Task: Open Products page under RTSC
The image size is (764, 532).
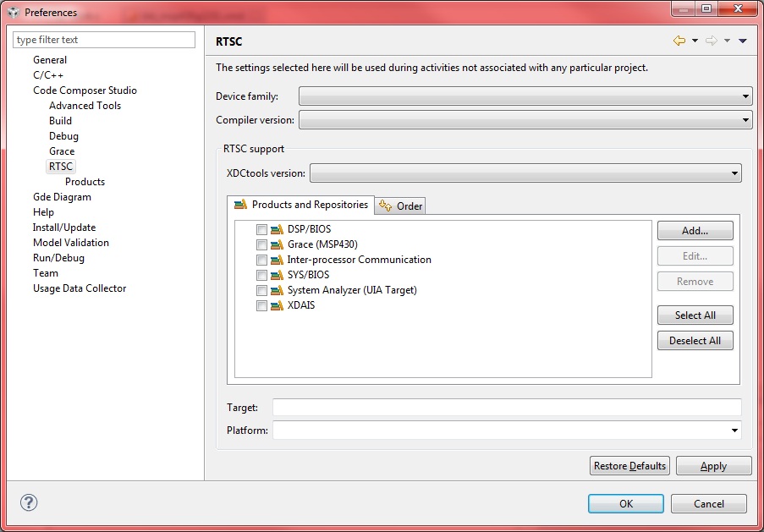Action: pos(85,182)
